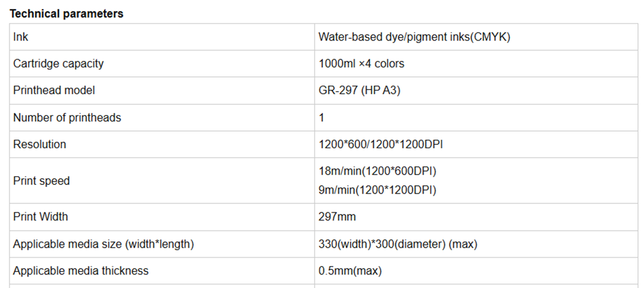
Task: Select the 330(width)*300(diameter) (max) value
Action: (398, 244)
